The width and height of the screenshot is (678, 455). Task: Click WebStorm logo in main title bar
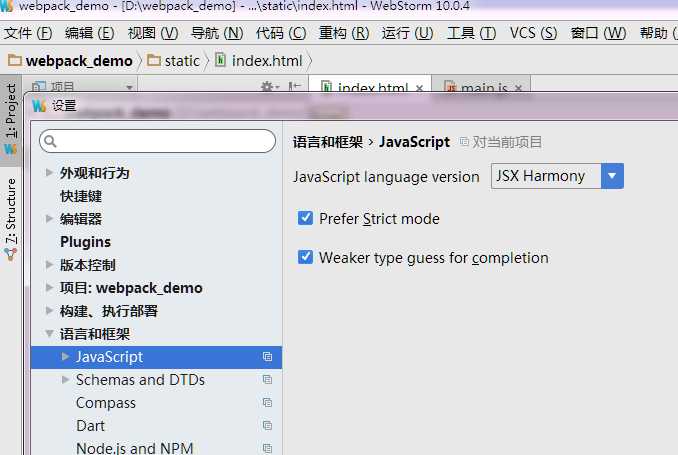pyautogui.click(x=7, y=6)
